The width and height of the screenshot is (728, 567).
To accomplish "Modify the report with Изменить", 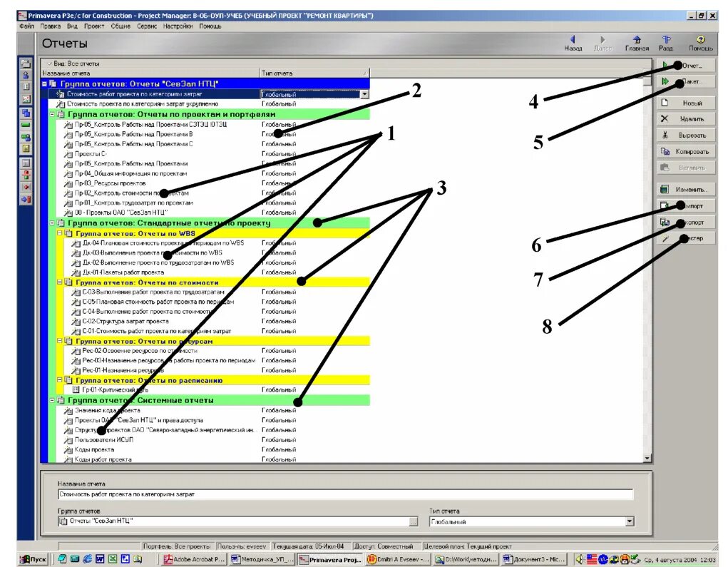I will coord(686,190).
